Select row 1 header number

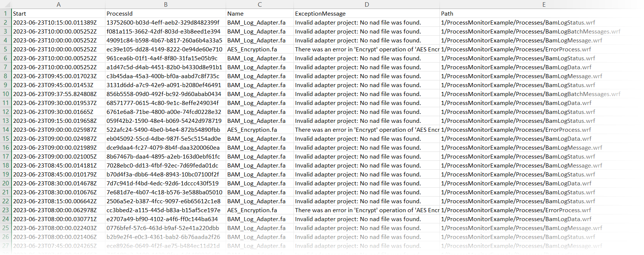point(6,14)
